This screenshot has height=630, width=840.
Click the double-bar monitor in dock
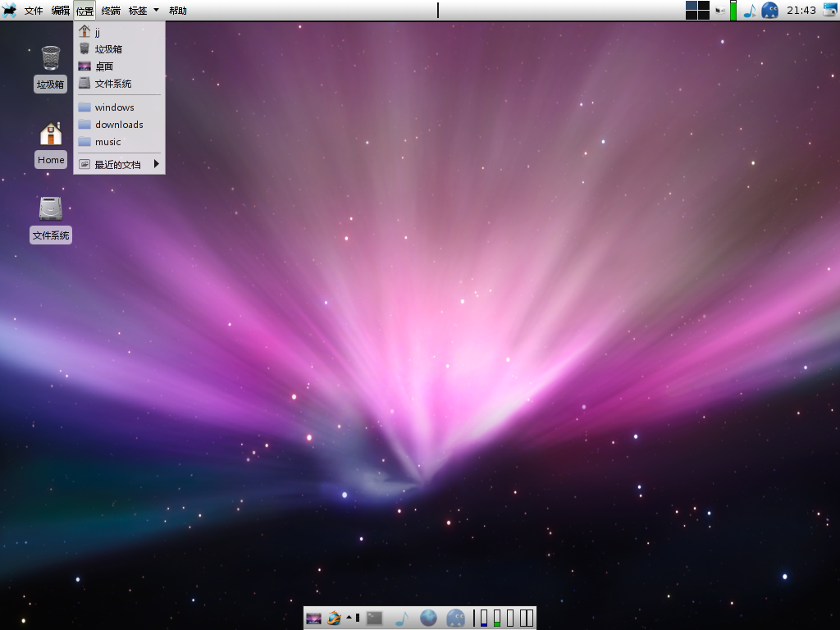pos(527,619)
